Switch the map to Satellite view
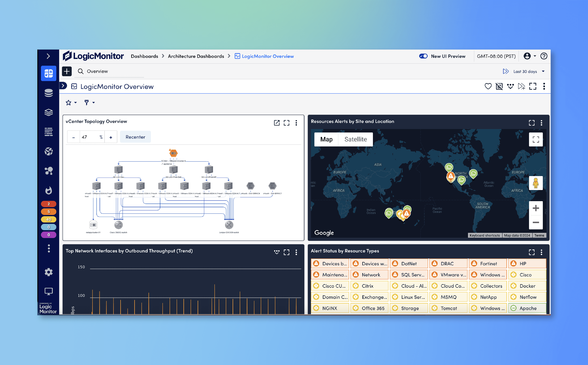Image resolution: width=588 pixels, height=365 pixels. 356,139
